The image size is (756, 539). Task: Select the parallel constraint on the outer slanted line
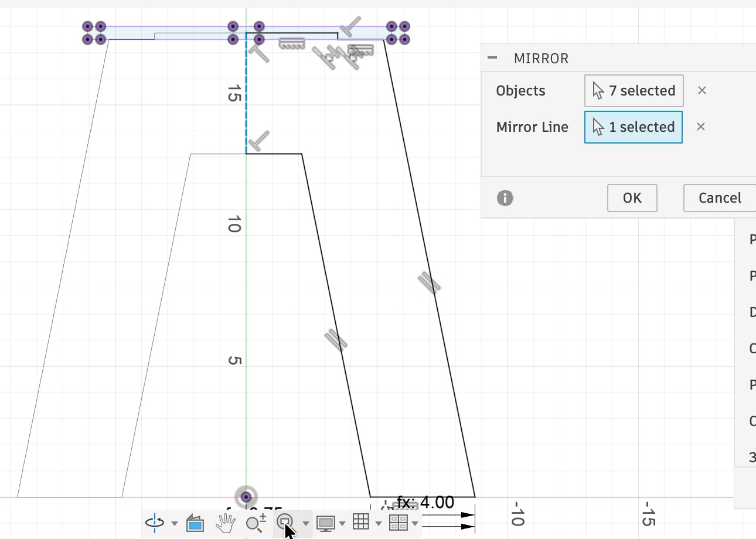point(430,283)
